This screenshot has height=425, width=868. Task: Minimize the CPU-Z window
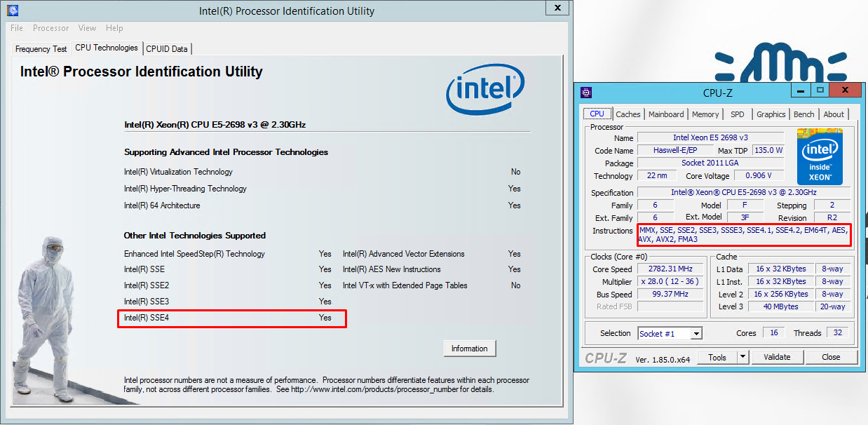[801, 90]
